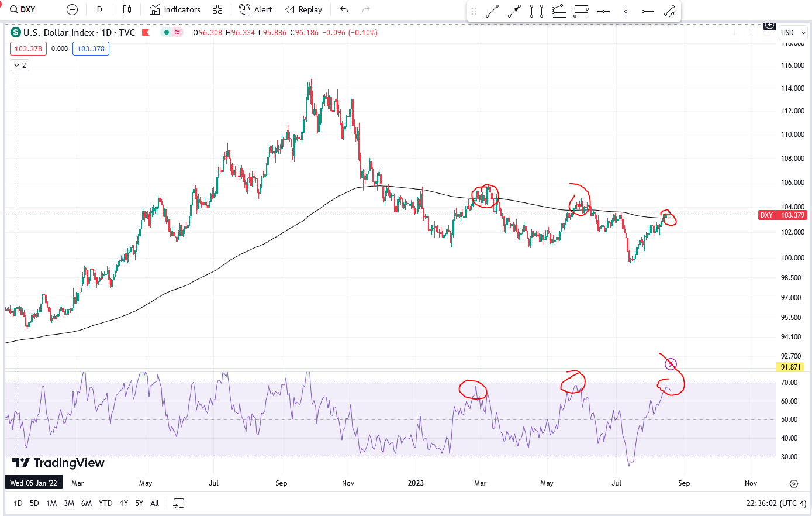
Task: Select the All time range
Action: click(154, 503)
